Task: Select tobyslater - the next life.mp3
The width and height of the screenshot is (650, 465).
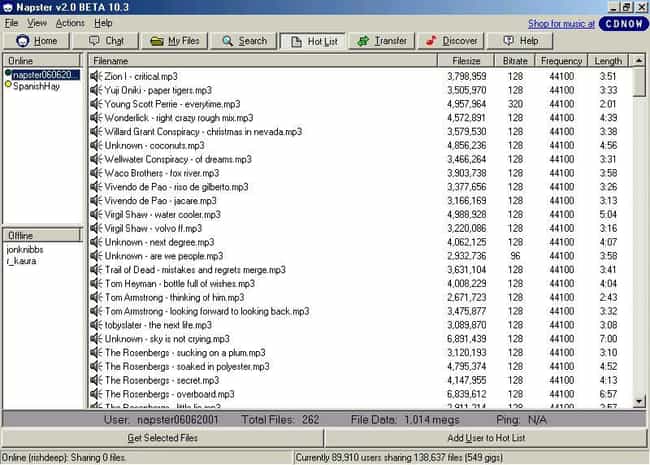Action: click(x=158, y=325)
